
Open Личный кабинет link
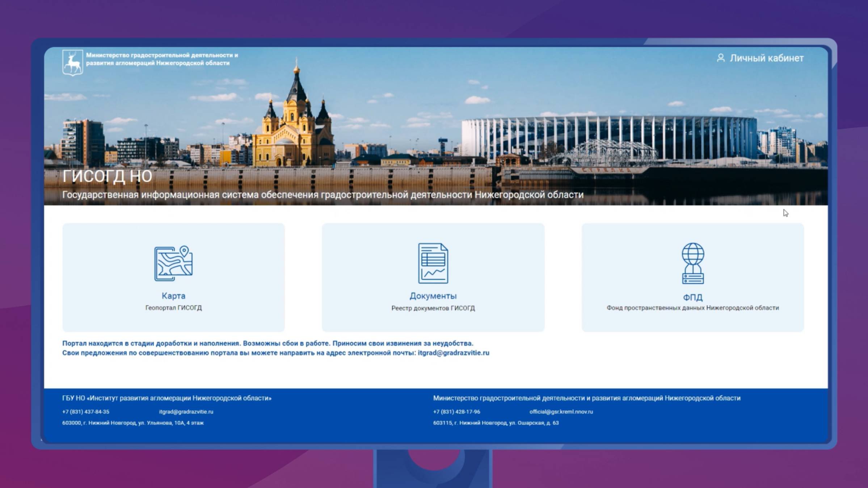pos(766,58)
